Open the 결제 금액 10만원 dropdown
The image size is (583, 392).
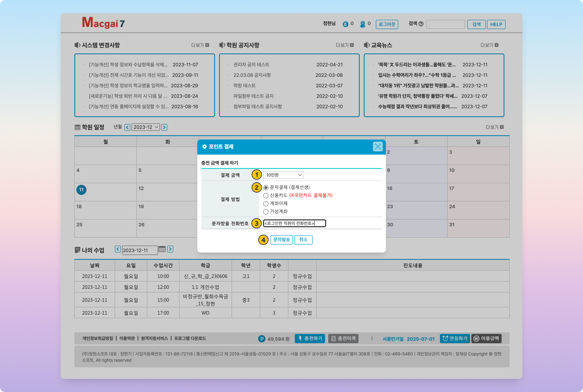pyautogui.click(x=283, y=175)
